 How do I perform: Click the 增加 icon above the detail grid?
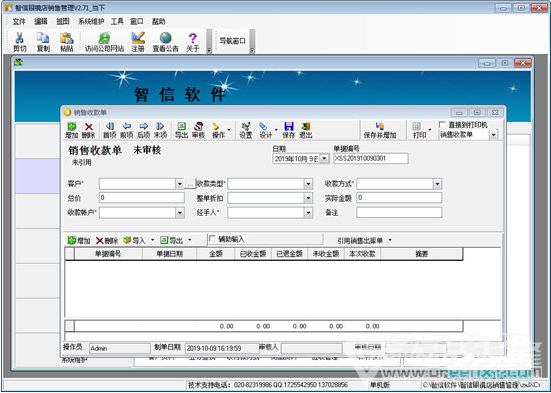(72, 240)
